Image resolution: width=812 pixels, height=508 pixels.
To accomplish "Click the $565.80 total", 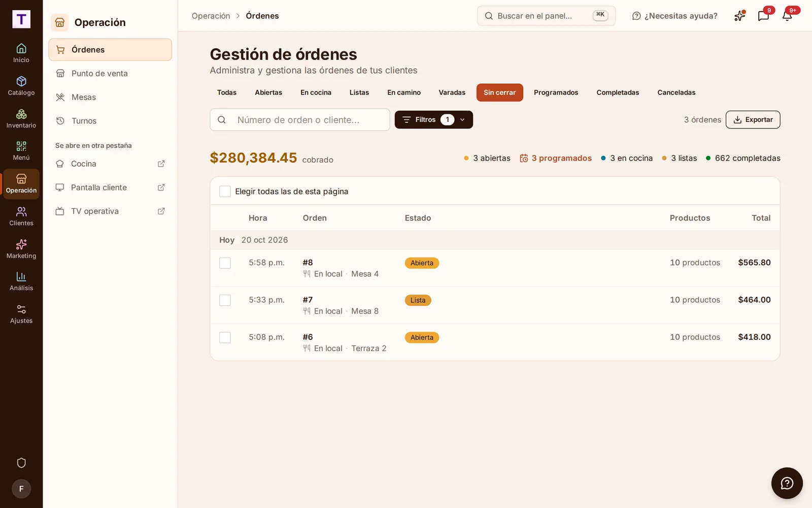I will pos(754,263).
